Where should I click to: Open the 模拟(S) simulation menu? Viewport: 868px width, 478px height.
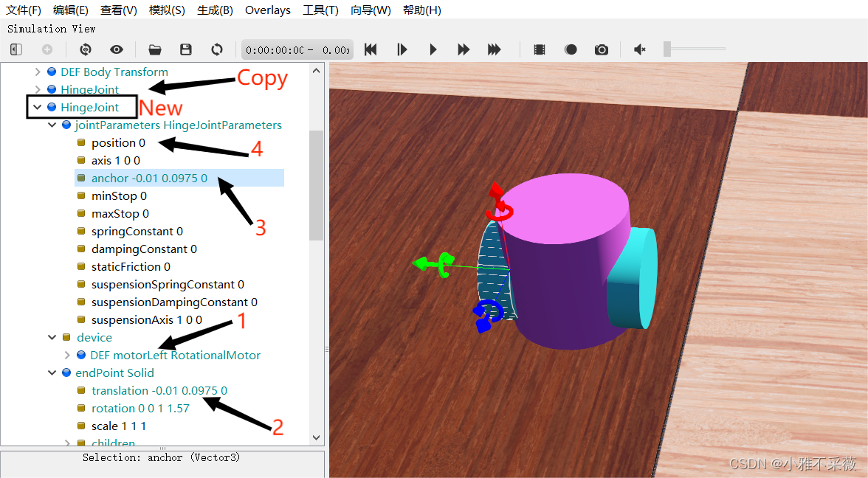click(167, 10)
